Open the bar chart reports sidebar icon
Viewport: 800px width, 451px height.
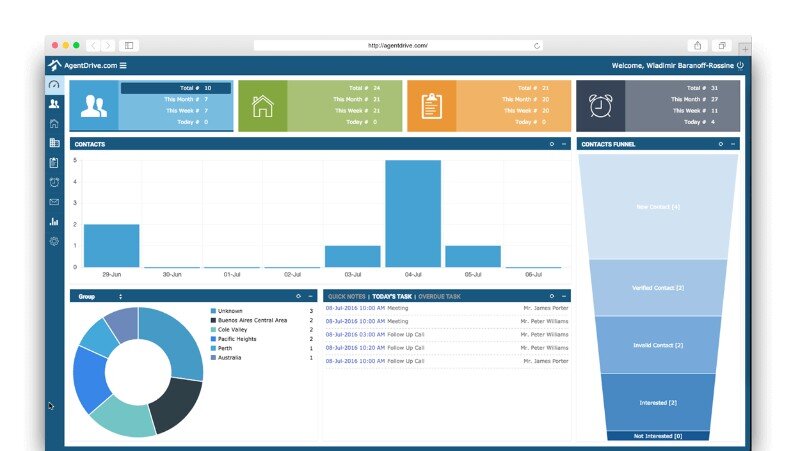pos(54,221)
